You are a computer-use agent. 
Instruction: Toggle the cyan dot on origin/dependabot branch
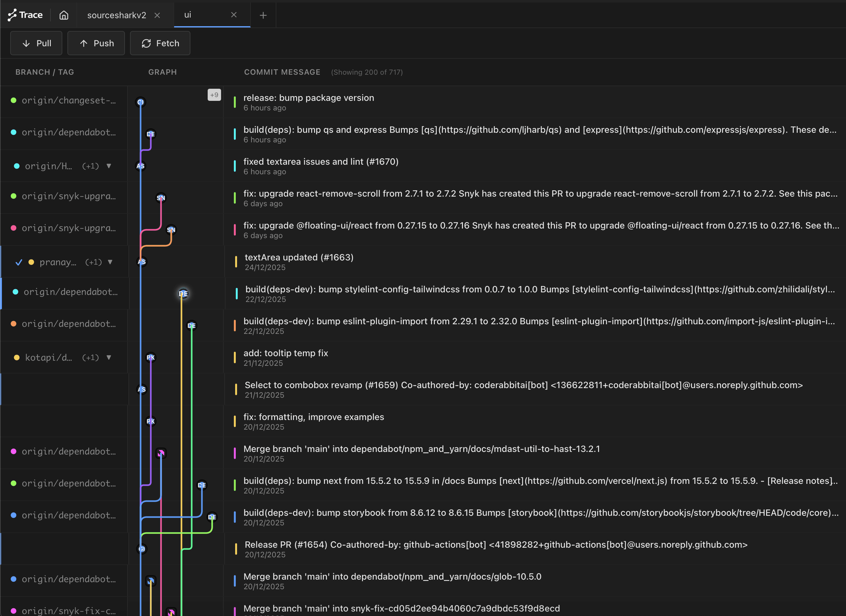coord(13,132)
